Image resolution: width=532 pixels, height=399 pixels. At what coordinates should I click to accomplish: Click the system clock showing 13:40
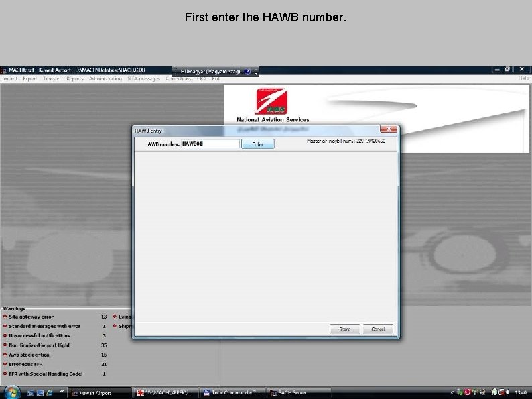(521, 392)
